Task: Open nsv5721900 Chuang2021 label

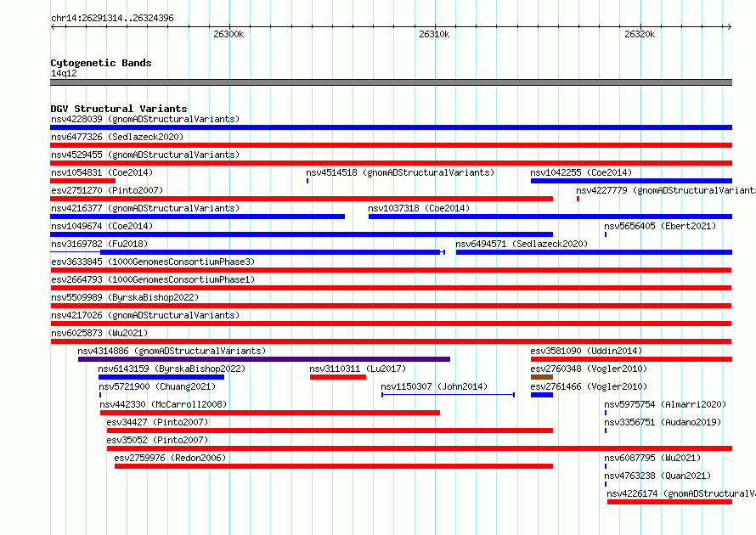Action: point(157,386)
